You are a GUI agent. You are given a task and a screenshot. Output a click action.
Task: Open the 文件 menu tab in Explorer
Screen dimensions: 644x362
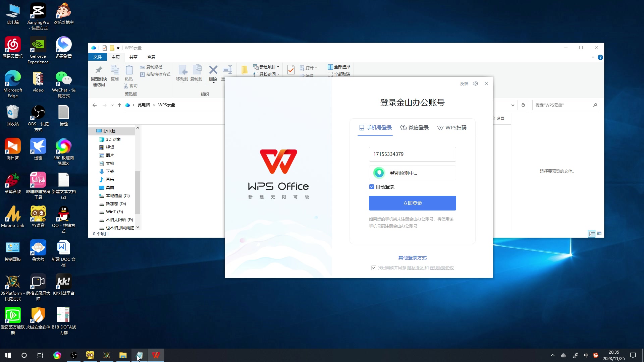(98, 57)
